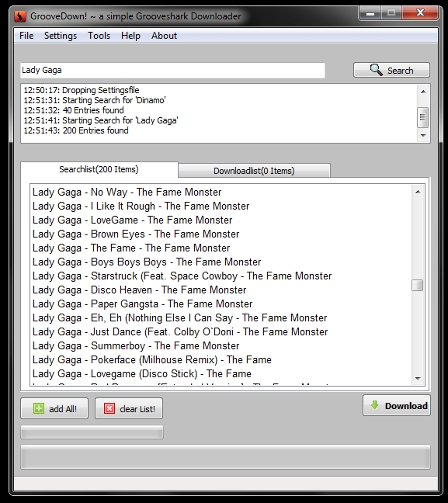The image size is (448, 503).
Task: Click the magnifying glass Search button
Action: pyautogui.click(x=391, y=70)
